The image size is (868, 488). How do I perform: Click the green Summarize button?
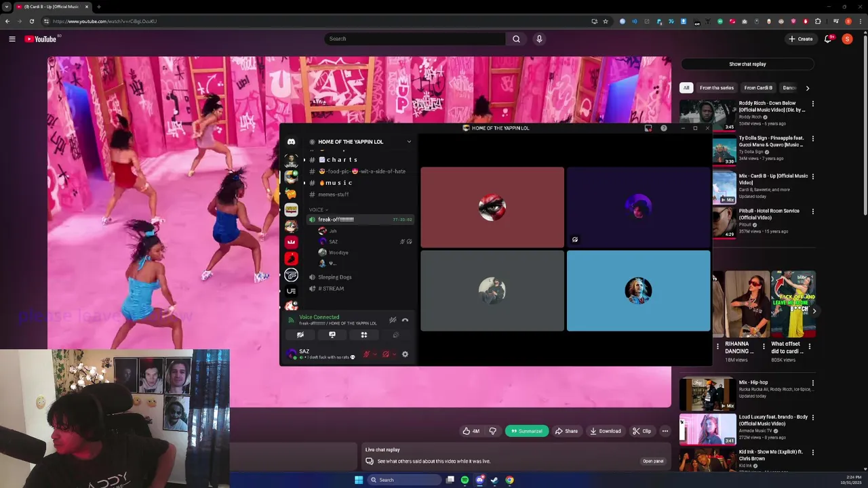[527, 431]
